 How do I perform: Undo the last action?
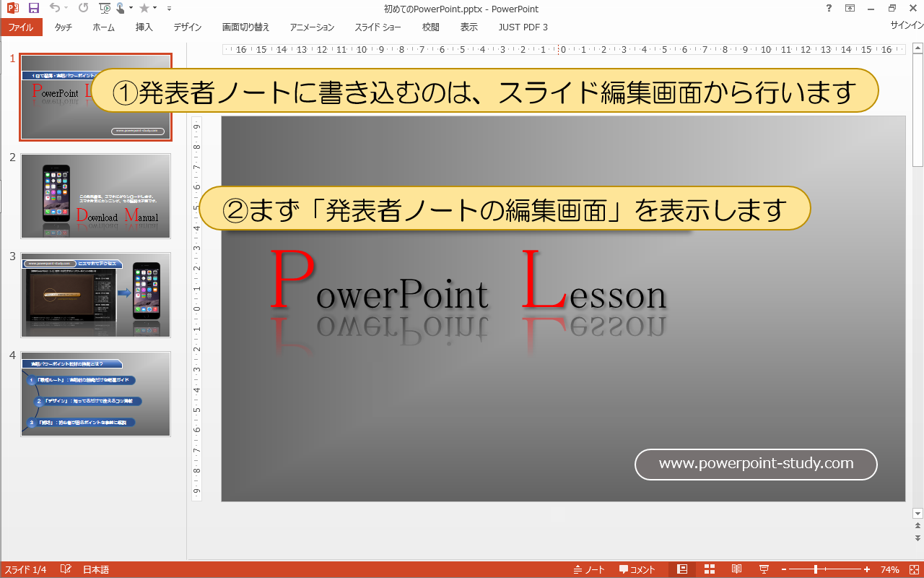pos(55,9)
